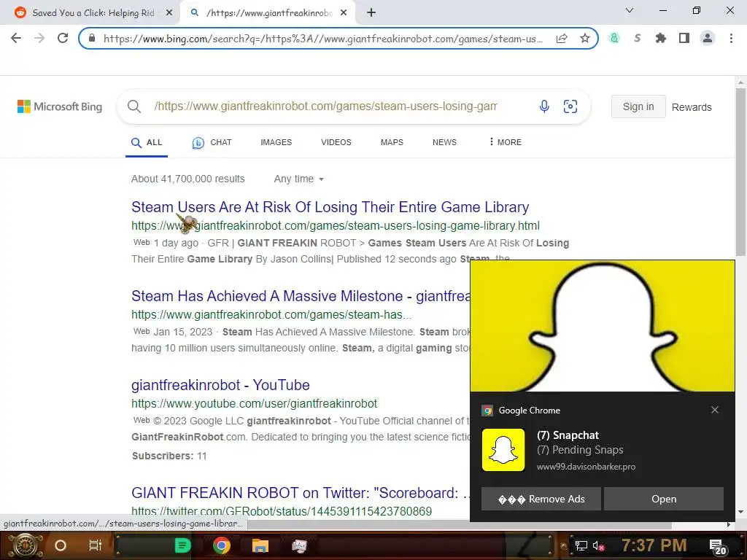Open Chrome three-dot menu
Viewport: 747px width, 560px height.
(731, 38)
